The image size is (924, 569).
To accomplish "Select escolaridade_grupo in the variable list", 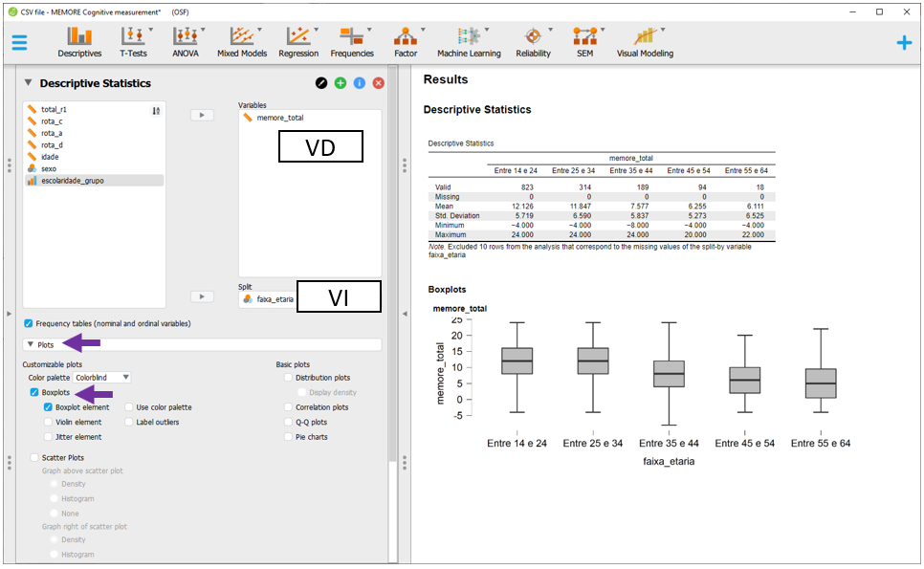I will pyautogui.click(x=73, y=180).
